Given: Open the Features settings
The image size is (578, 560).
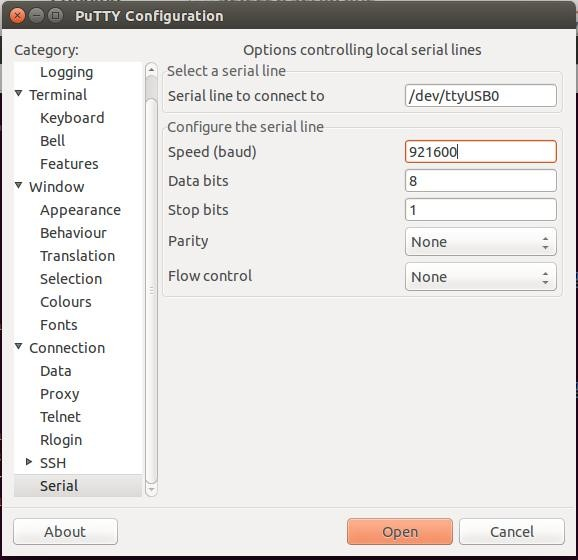Looking at the screenshot, I should 69,164.
